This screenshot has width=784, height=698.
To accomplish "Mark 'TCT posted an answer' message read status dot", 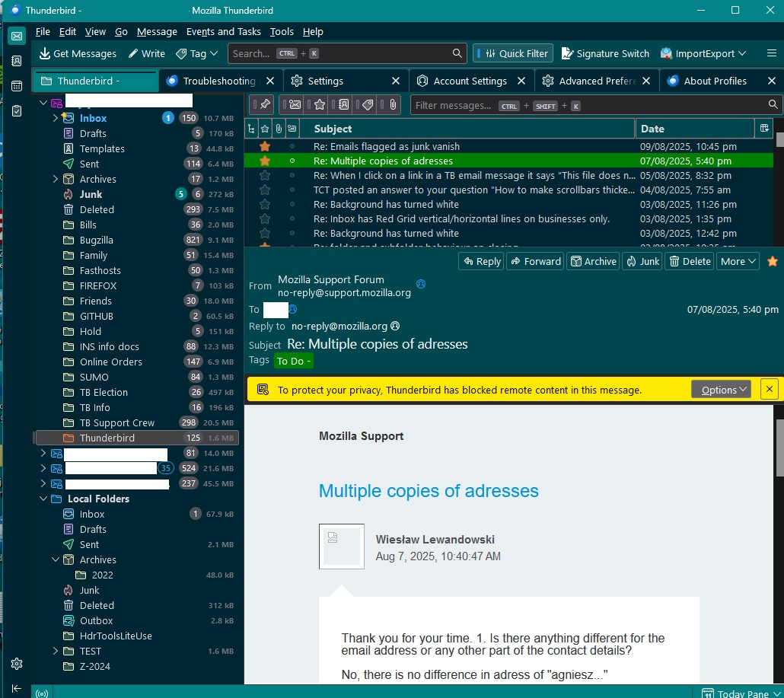I will pyautogui.click(x=292, y=190).
